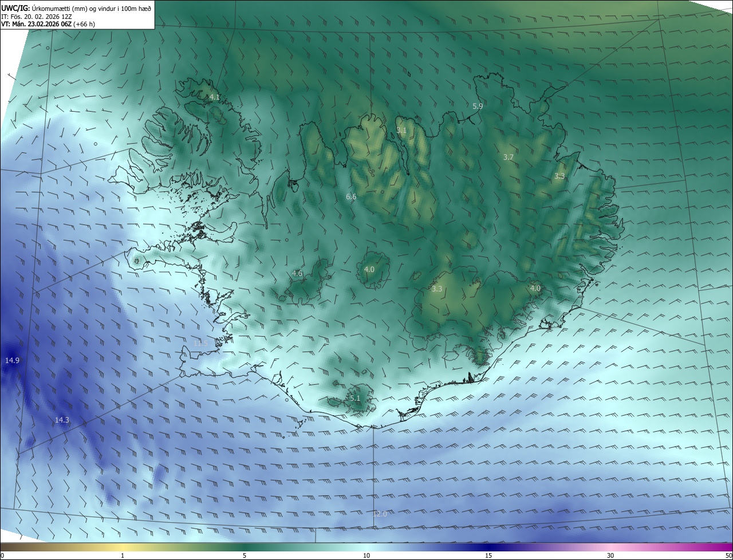Click the 4.1 value label on the map
The image size is (733, 560).
214,97
